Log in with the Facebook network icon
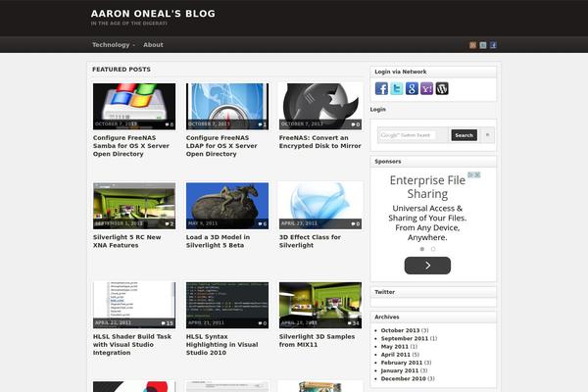 pos(382,88)
